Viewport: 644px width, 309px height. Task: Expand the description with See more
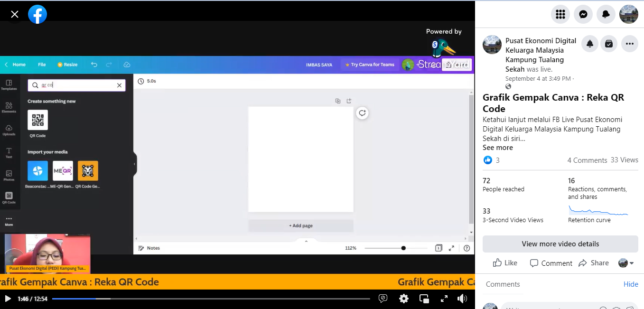coord(497,148)
